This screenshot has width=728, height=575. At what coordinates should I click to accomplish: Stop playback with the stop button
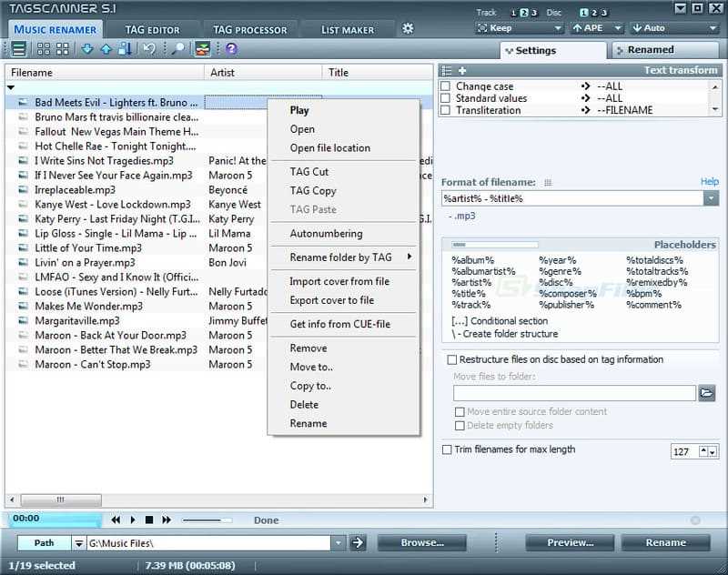click(x=149, y=520)
